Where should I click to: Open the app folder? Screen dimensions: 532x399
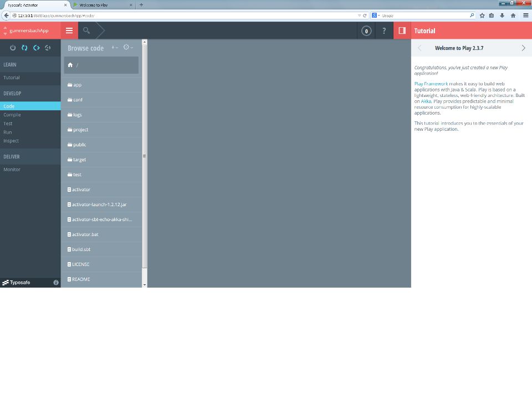click(x=101, y=85)
